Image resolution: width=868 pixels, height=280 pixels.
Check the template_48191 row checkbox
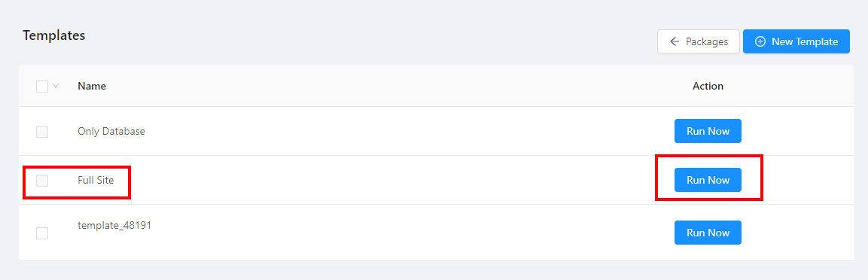pyautogui.click(x=42, y=233)
